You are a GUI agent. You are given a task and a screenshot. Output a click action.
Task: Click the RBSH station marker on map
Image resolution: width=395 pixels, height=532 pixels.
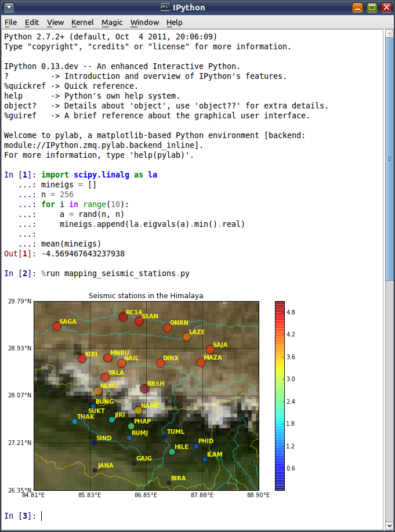[x=144, y=389]
